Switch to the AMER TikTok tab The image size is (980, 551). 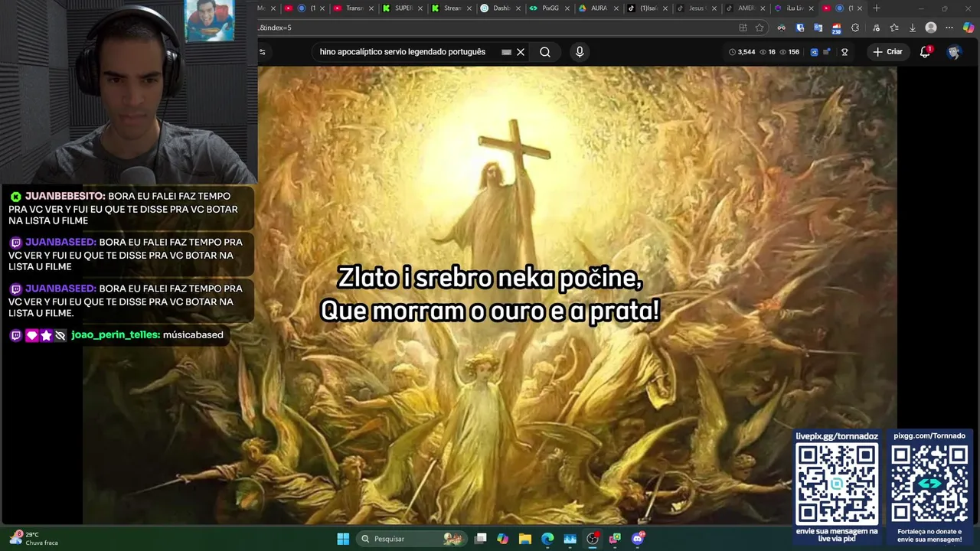[x=746, y=8]
